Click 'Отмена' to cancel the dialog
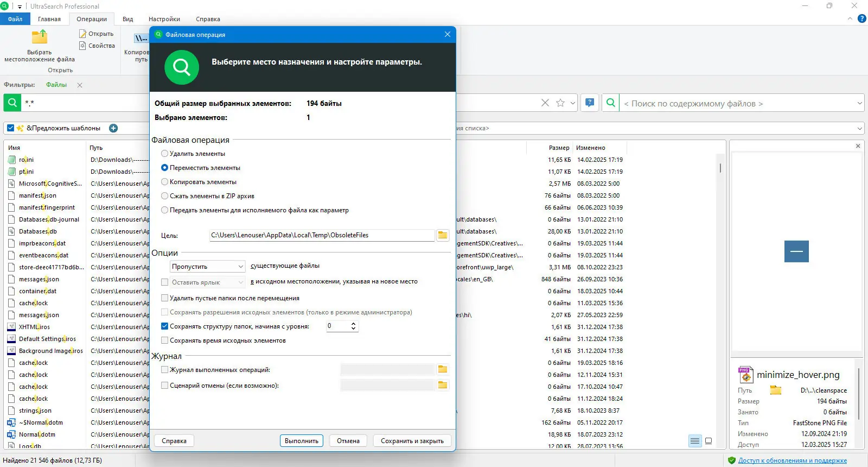 coord(348,441)
